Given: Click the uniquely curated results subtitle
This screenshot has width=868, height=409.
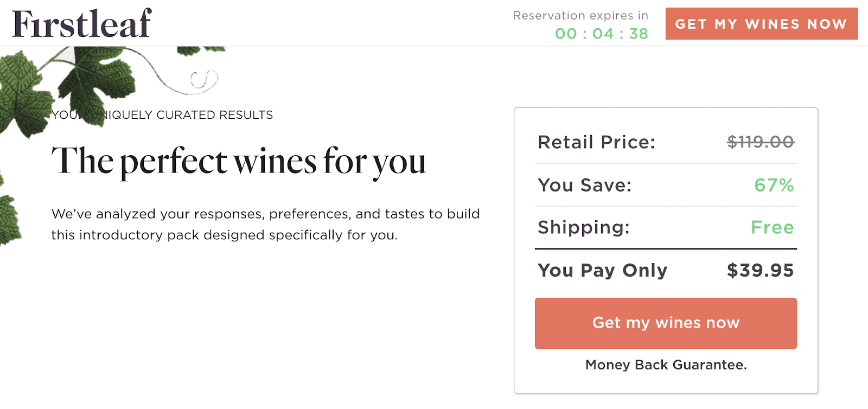Looking at the screenshot, I should pos(162,115).
